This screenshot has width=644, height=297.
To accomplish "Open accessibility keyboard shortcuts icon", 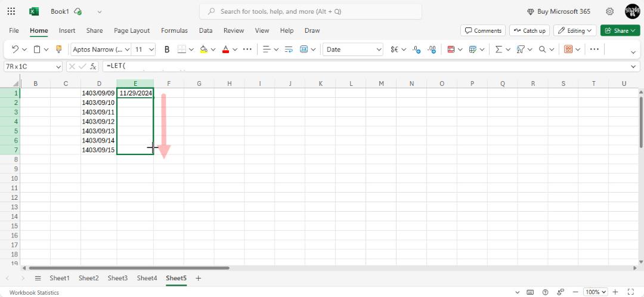I will 531,292.
